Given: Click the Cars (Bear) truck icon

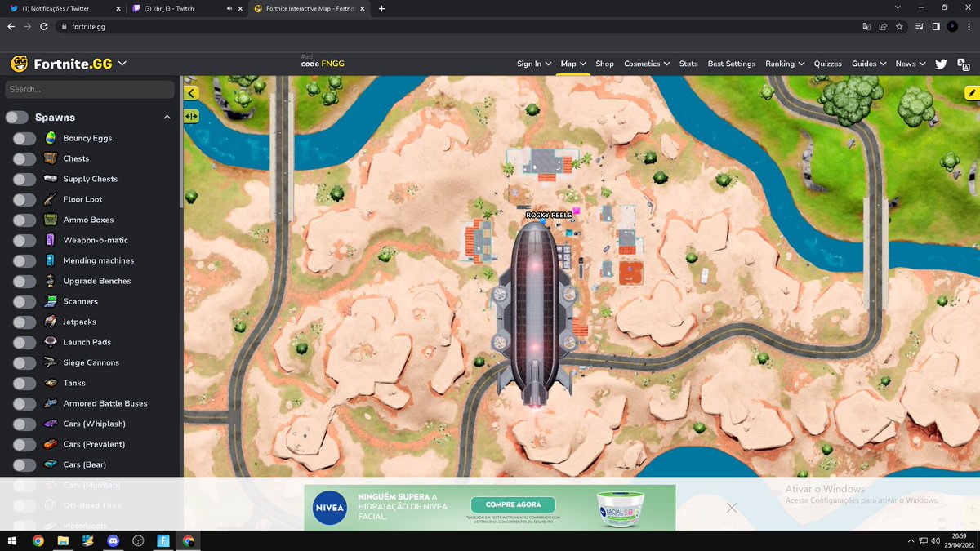Looking at the screenshot, I should (x=51, y=464).
